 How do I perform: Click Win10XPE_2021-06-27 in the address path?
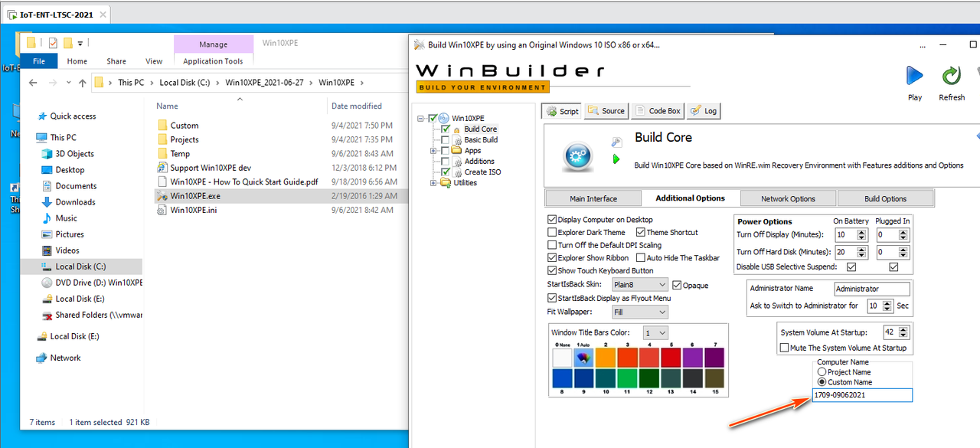coord(265,83)
